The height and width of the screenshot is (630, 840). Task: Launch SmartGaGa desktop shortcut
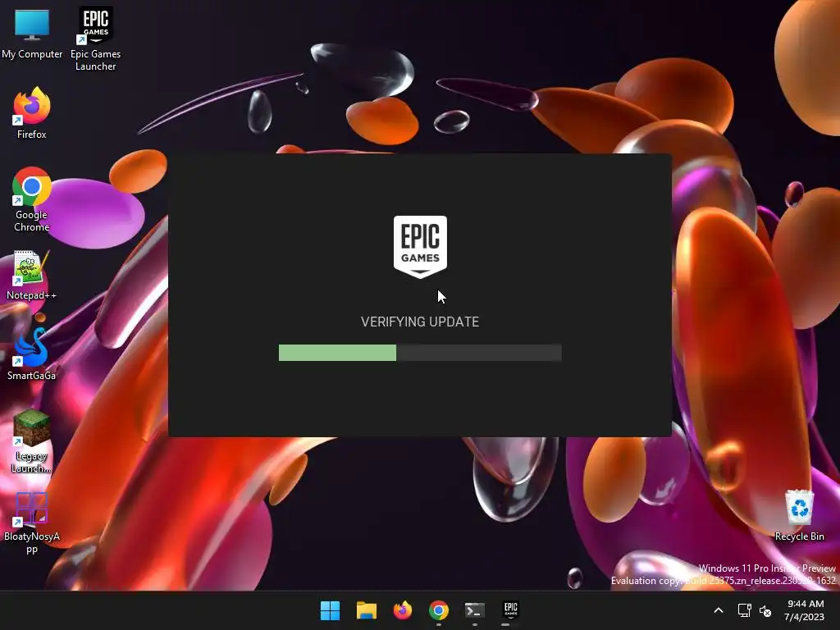(32, 354)
